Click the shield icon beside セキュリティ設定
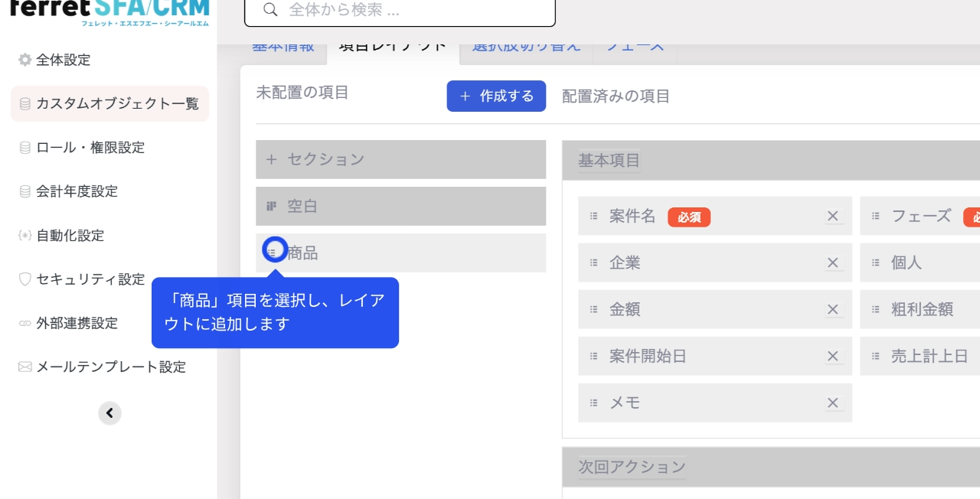This screenshot has height=499, width=980. tap(25, 279)
